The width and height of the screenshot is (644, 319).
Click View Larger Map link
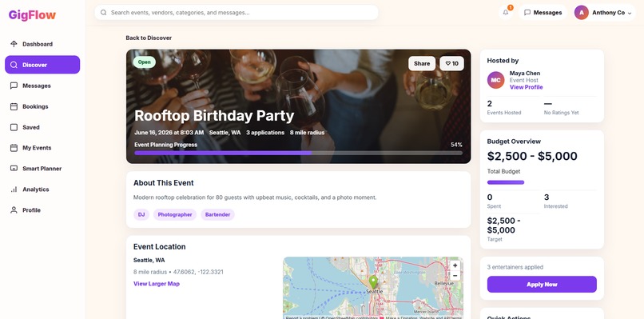pos(157,284)
